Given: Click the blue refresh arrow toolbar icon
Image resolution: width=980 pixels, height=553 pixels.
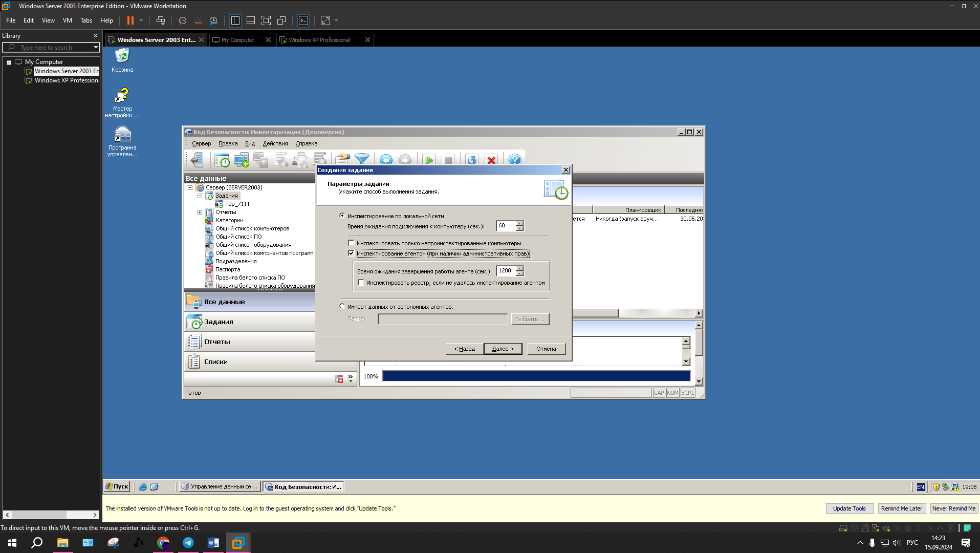Looking at the screenshot, I should tap(472, 160).
